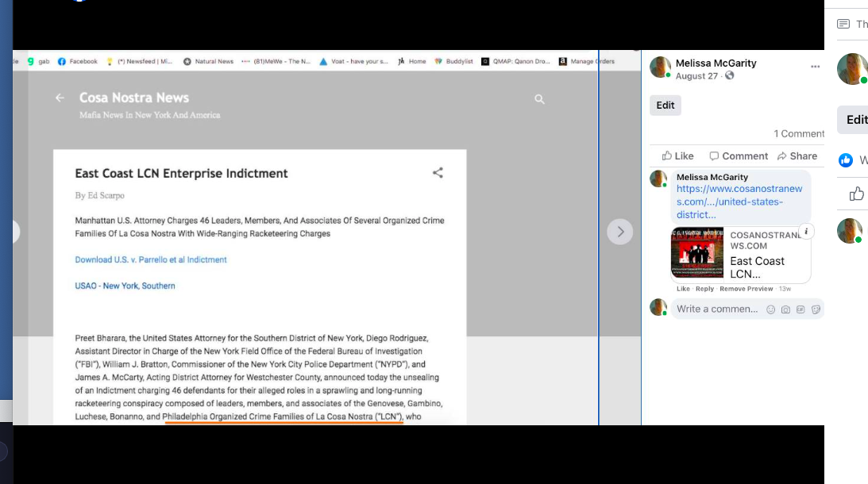Open the Download U.S. v. Parrello indictment link
This screenshot has width=868, height=484.
pyautogui.click(x=151, y=260)
